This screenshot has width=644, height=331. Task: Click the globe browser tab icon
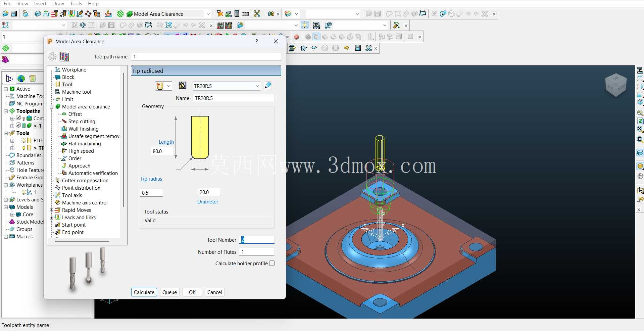[21, 79]
